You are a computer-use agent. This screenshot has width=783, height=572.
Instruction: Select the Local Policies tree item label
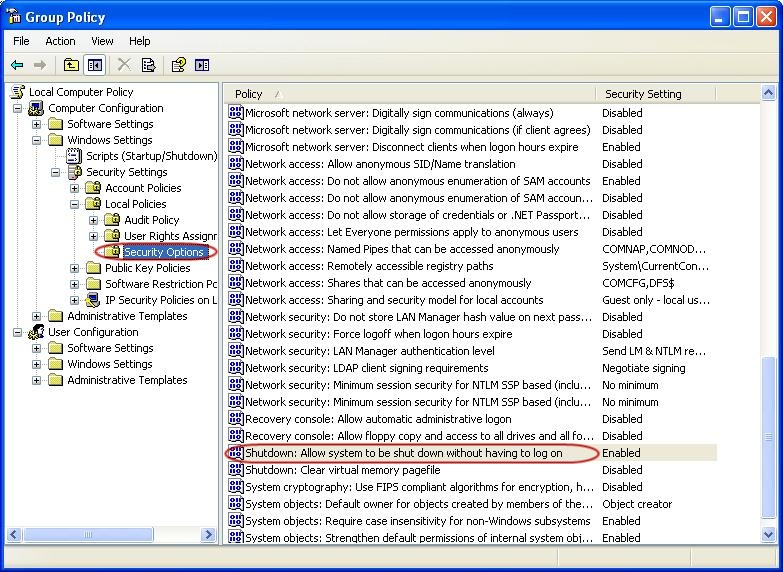click(135, 204)
